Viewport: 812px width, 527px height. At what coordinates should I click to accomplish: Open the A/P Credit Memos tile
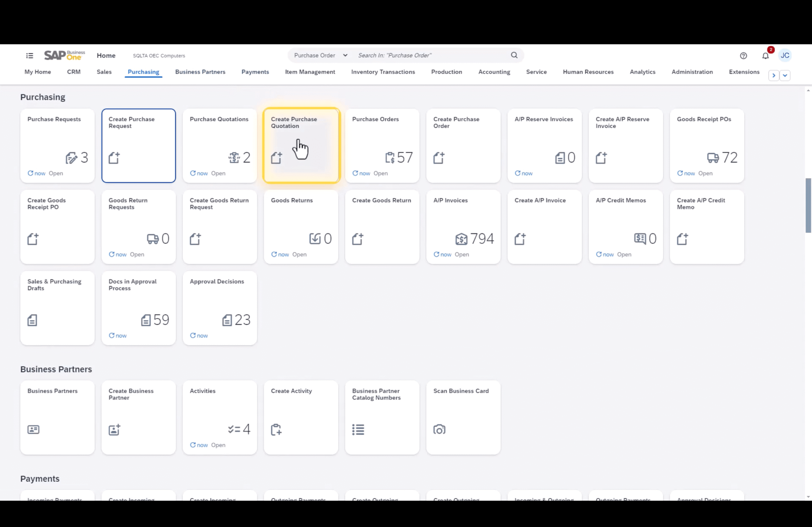click(626, 227)
